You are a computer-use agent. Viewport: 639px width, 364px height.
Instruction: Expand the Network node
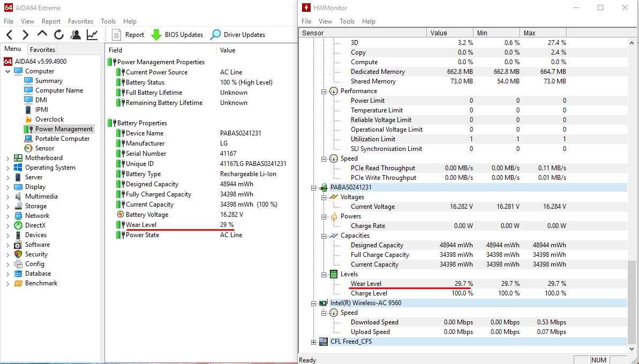click(x=7, y=216)
